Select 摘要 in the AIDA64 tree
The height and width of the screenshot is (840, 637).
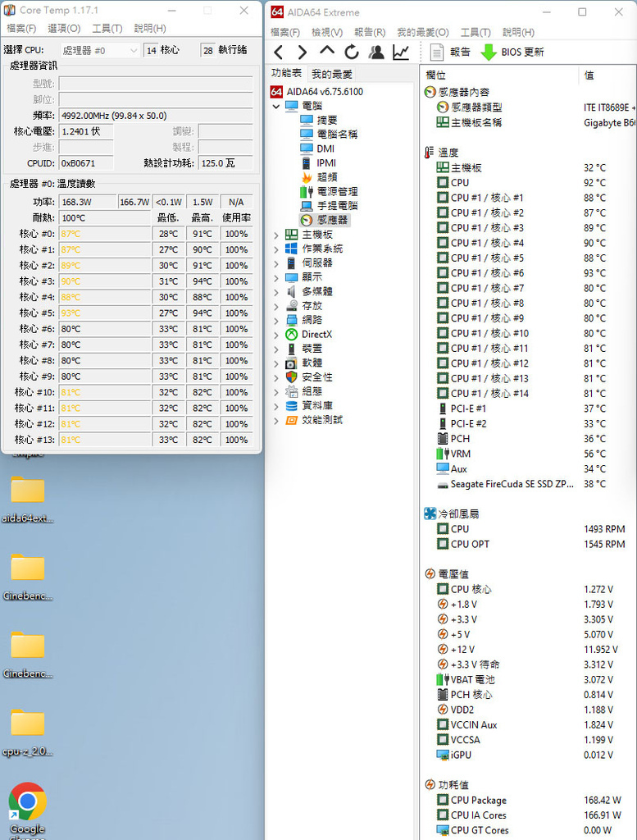319,120
